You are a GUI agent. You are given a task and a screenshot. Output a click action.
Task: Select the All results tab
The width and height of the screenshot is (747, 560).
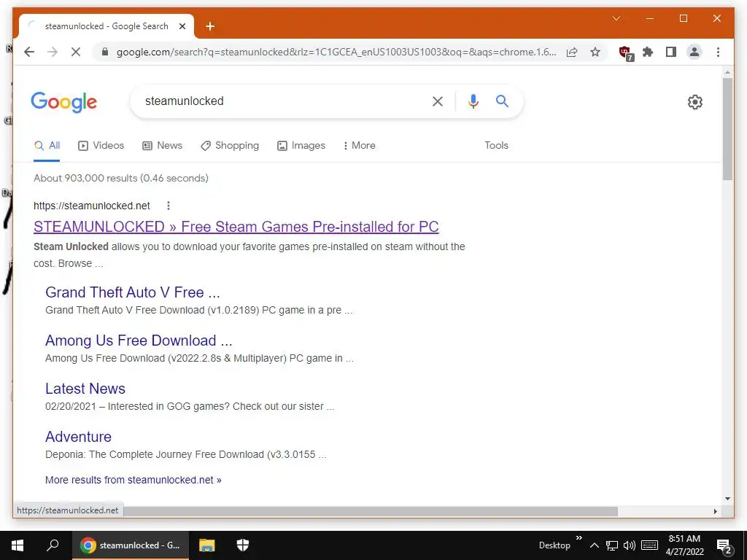47,146
